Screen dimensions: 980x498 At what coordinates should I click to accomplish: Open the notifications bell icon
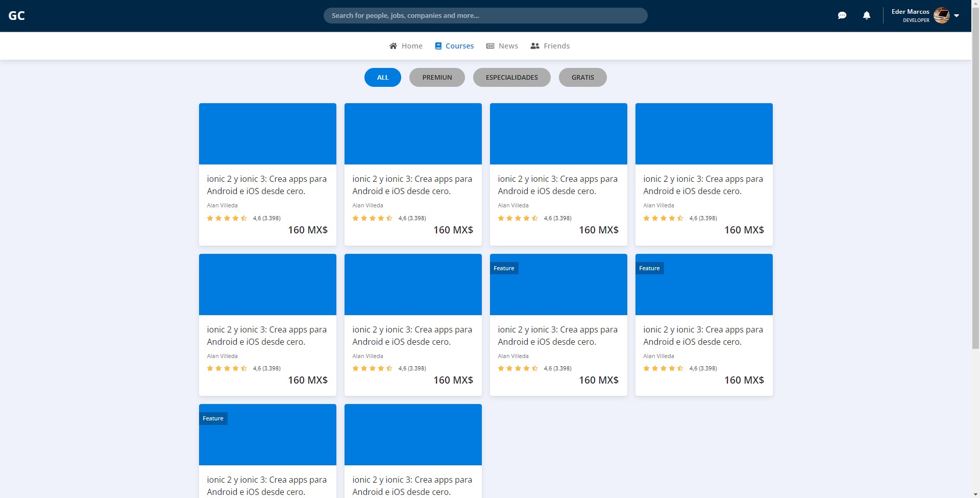[867, 15]
